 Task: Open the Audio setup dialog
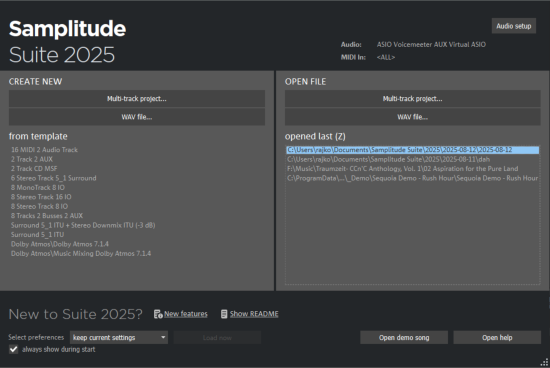pos(514,26)
